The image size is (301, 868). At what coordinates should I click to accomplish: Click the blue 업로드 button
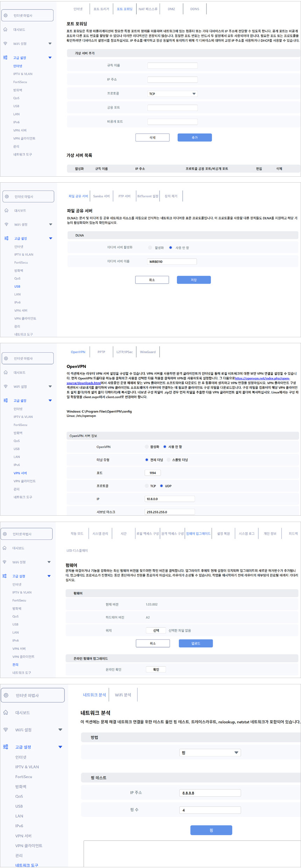(x=196, y=643)
